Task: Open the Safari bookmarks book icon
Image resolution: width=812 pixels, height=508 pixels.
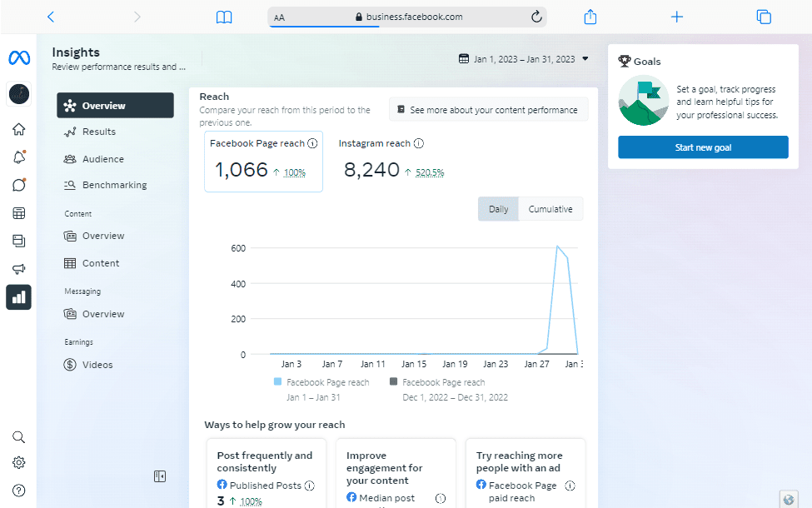Action: [x=224, y=17]
